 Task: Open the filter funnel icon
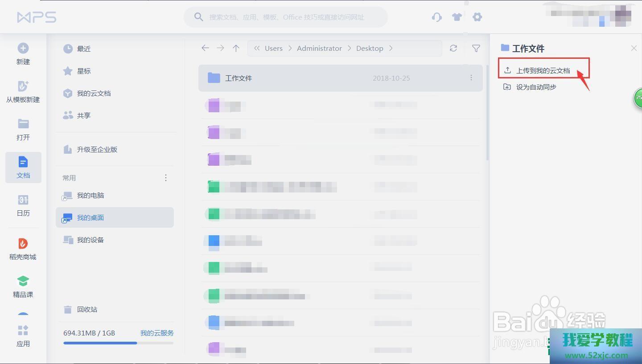point(476,48)
